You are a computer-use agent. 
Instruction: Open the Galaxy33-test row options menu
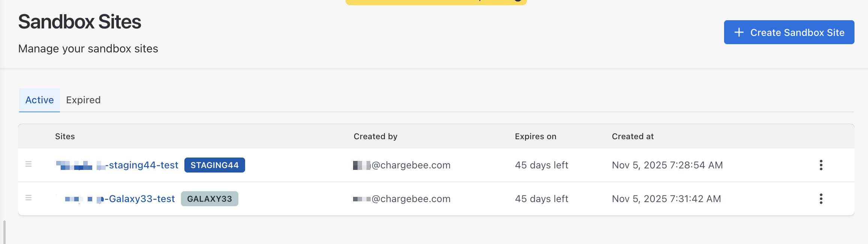point(821,199)
